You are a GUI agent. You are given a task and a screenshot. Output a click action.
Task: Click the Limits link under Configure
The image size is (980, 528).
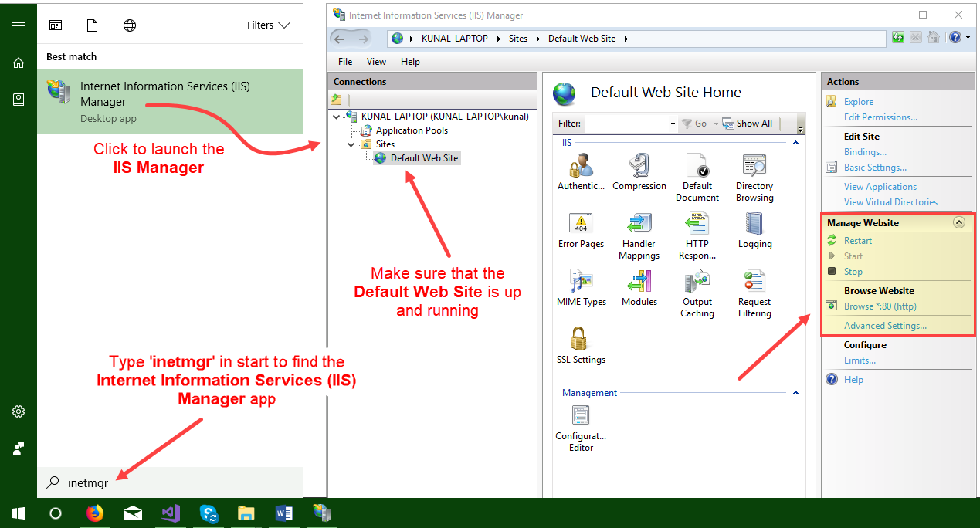[x=860, y=360]
